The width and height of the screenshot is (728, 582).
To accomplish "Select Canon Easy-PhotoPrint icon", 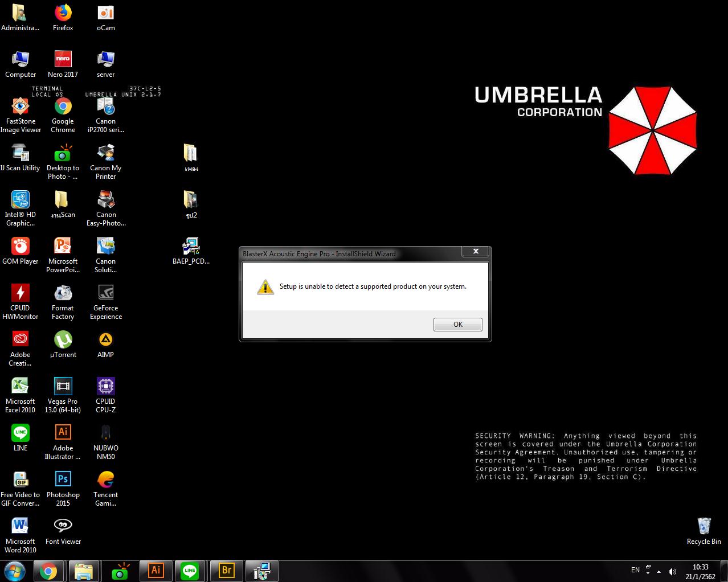I will tap(106, 208).
